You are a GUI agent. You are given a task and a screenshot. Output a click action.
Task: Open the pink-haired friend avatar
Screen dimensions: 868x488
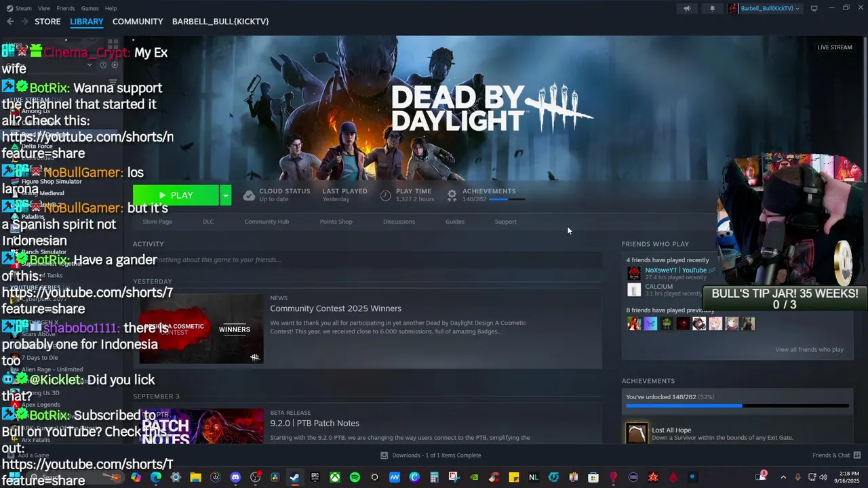tap(715, 323)
